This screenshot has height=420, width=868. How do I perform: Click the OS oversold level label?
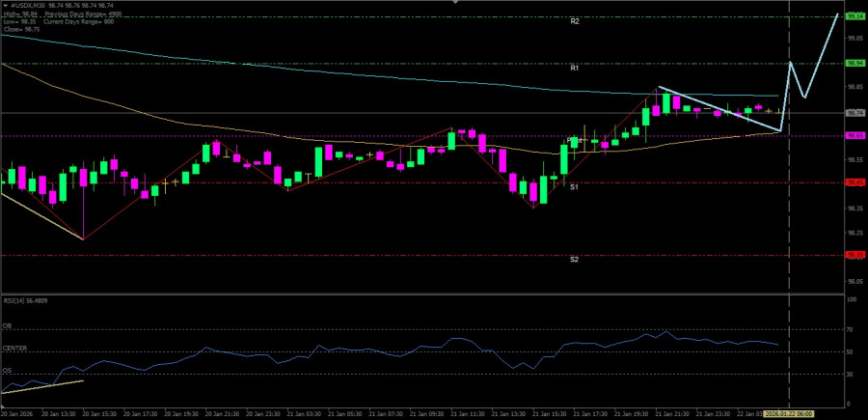(x=7, y=370)
